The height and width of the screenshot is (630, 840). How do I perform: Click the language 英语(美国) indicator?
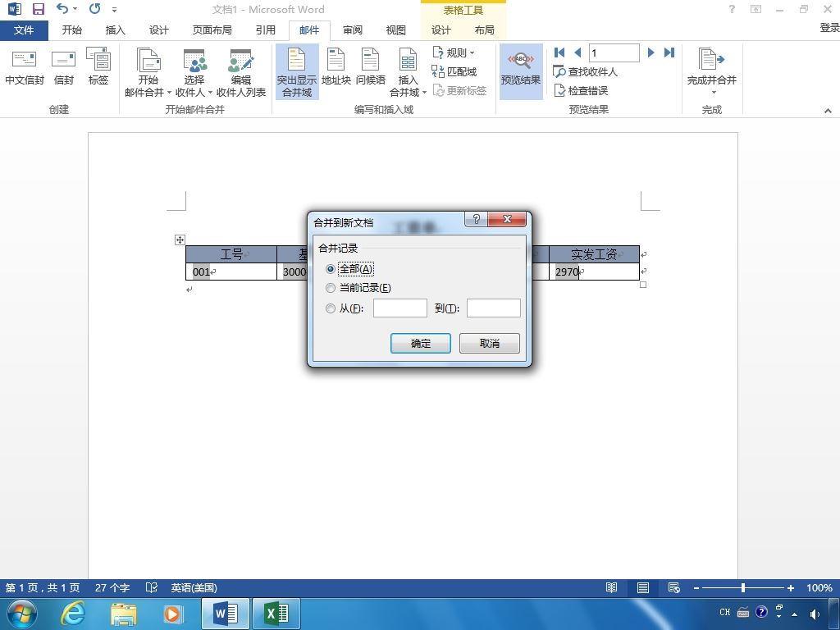(x=194, y=587)
